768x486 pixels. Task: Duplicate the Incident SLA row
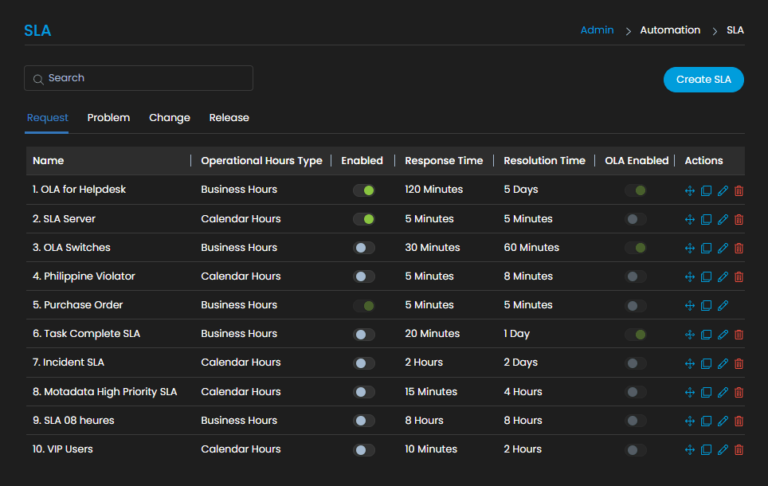[706, 363]
